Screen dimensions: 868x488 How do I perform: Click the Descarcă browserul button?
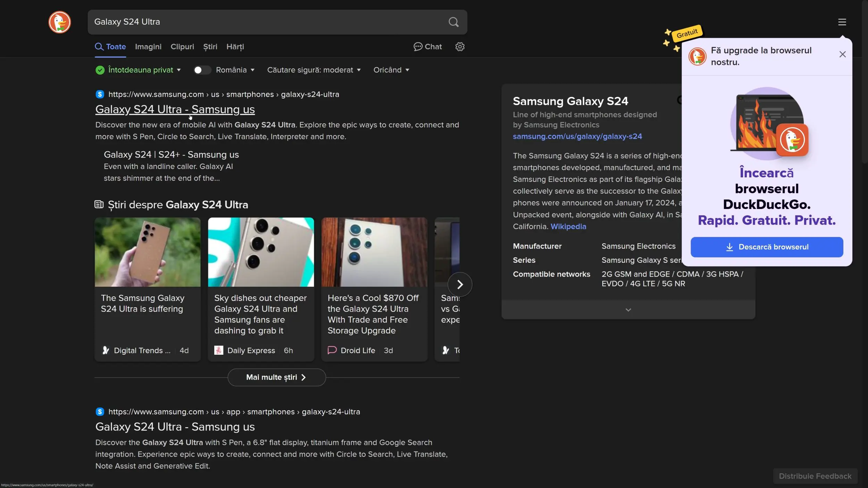[x=767, y=247]
